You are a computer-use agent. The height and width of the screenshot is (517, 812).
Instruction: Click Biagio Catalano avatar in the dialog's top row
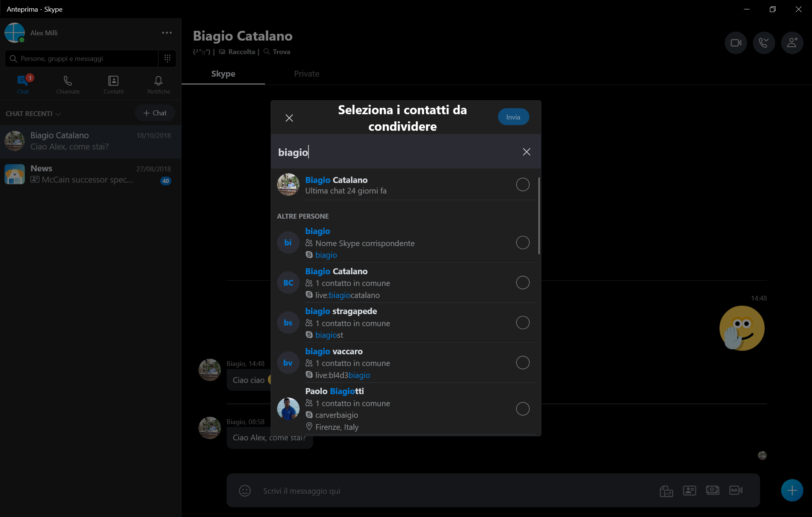coord(288,184)
